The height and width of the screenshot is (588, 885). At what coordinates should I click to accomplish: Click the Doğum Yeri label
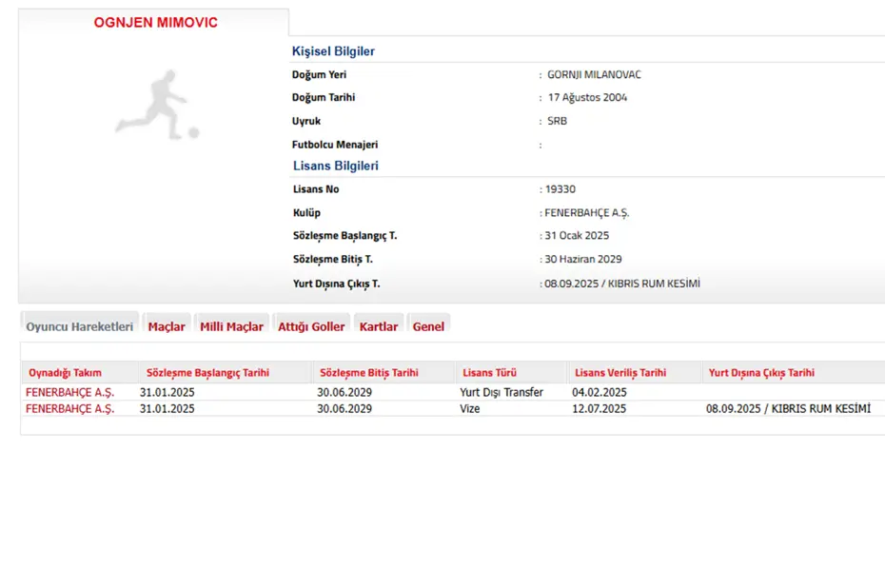click(x=319, y=74)
